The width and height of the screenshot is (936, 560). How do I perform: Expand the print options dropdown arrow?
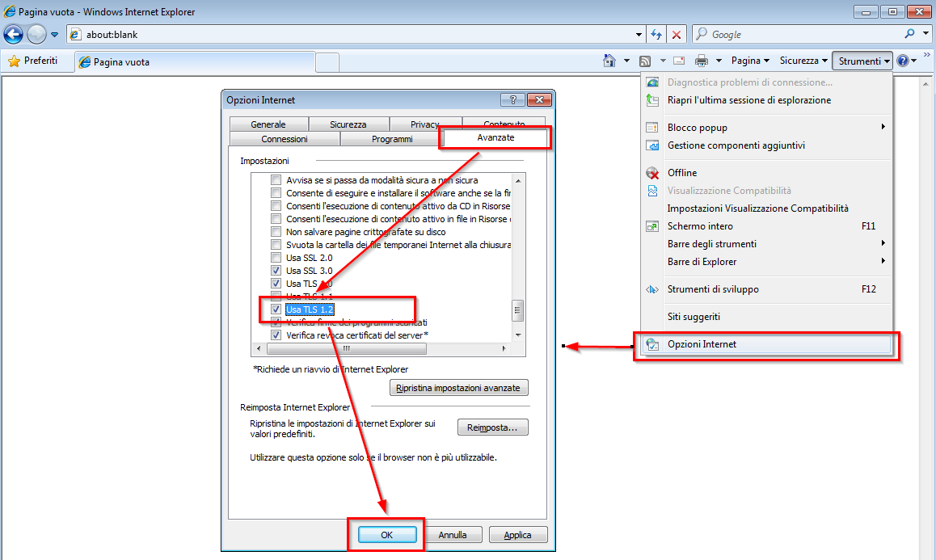tap(719, 61)
